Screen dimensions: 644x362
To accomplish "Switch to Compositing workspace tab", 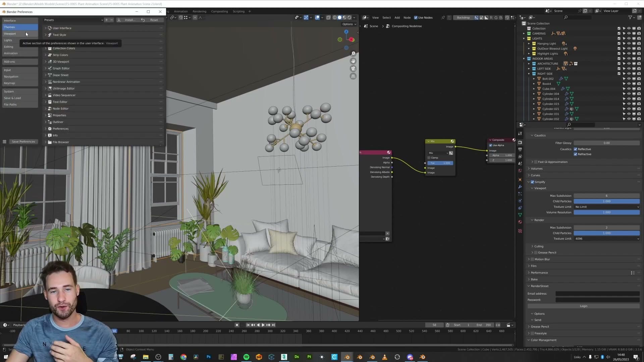I will point(219,11).
